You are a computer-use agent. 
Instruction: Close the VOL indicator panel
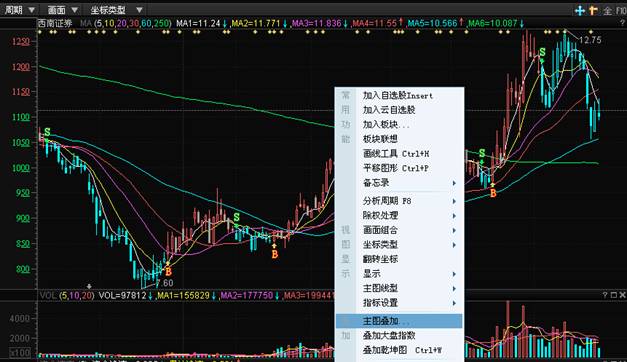(x=622, y=295)
